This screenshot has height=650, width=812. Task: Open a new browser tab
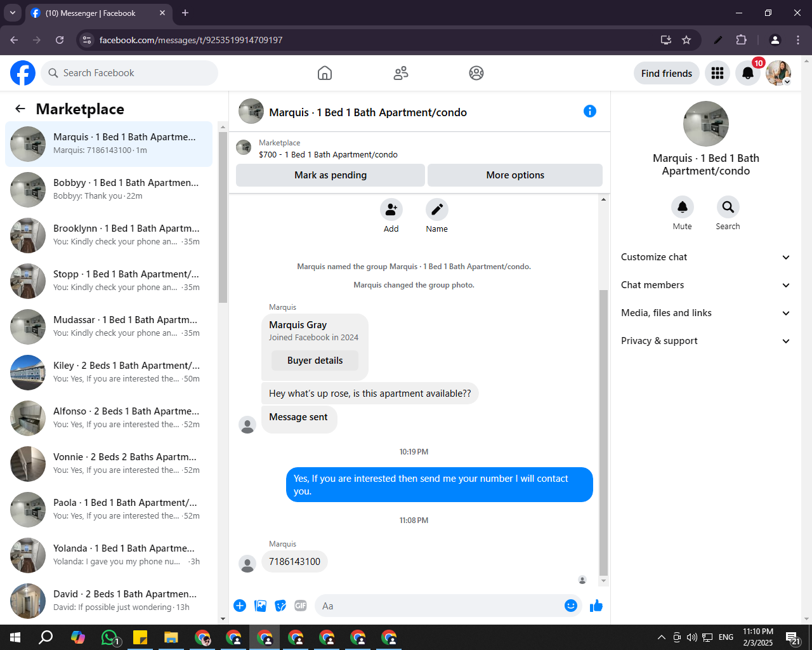(185, 13)
